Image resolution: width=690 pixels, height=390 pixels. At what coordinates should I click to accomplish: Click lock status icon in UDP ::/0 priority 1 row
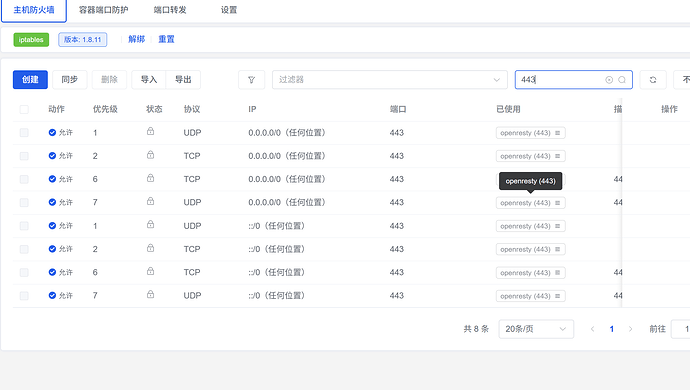point(150,224)
